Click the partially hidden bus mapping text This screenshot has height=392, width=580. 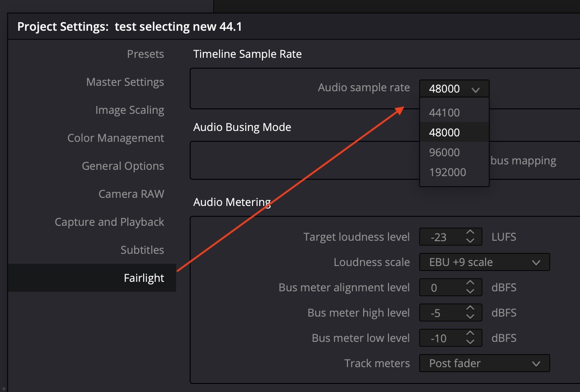(523, 161)
